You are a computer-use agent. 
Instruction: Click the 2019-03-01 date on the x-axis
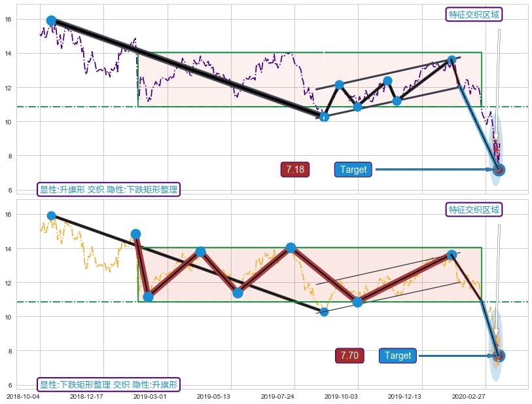(x=150, y=396)
